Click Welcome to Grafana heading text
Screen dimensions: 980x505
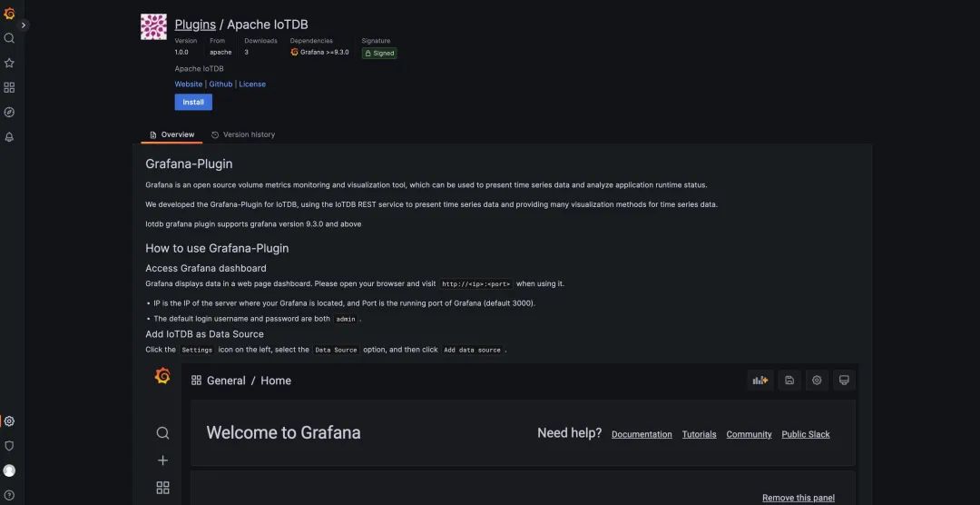tap(283, 433)
